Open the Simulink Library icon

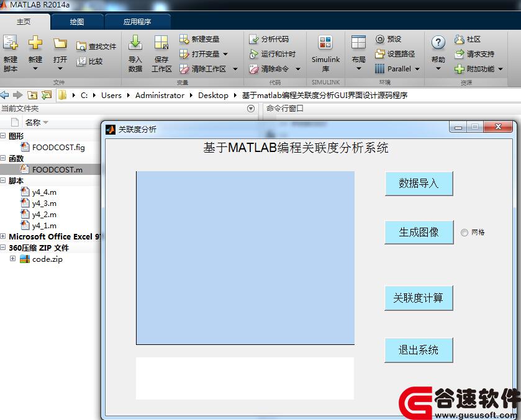tap(325, 43)
